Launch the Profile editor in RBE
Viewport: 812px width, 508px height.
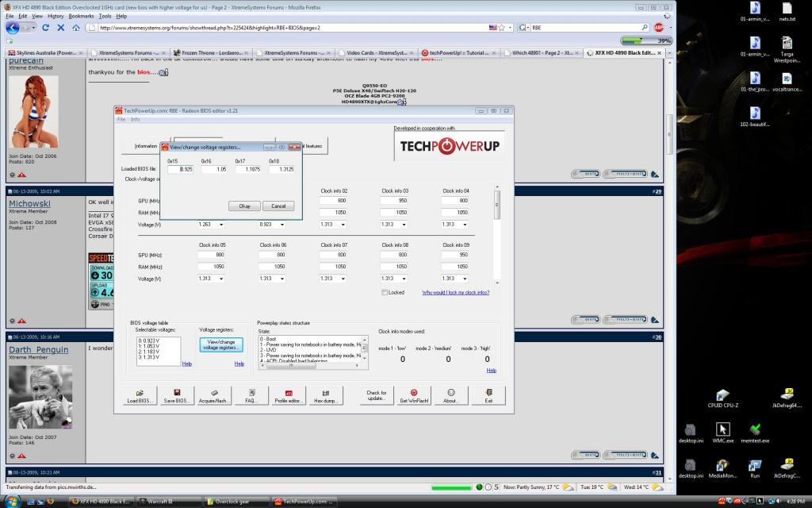(289, 396)
